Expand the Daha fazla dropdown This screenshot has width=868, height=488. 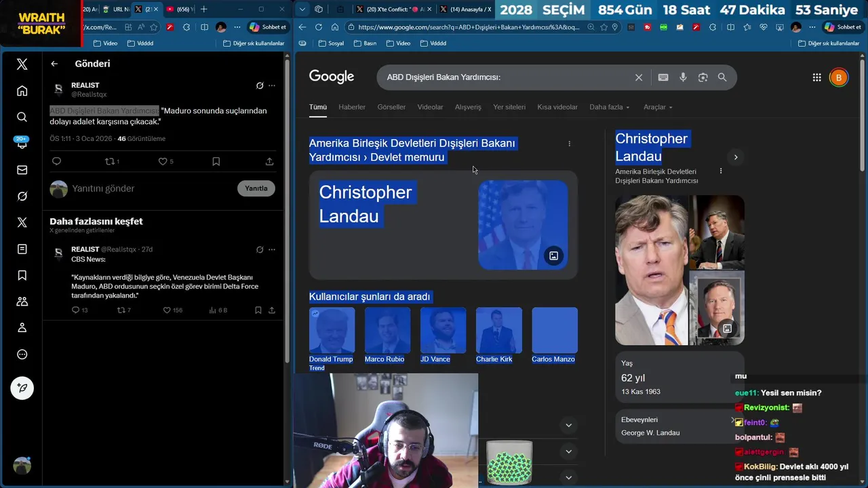(x=610, y=107)
